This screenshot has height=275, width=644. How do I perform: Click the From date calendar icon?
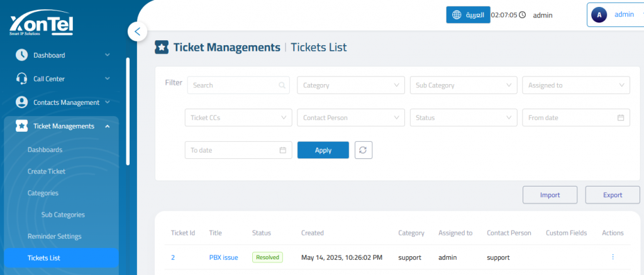tap(621, 117)
